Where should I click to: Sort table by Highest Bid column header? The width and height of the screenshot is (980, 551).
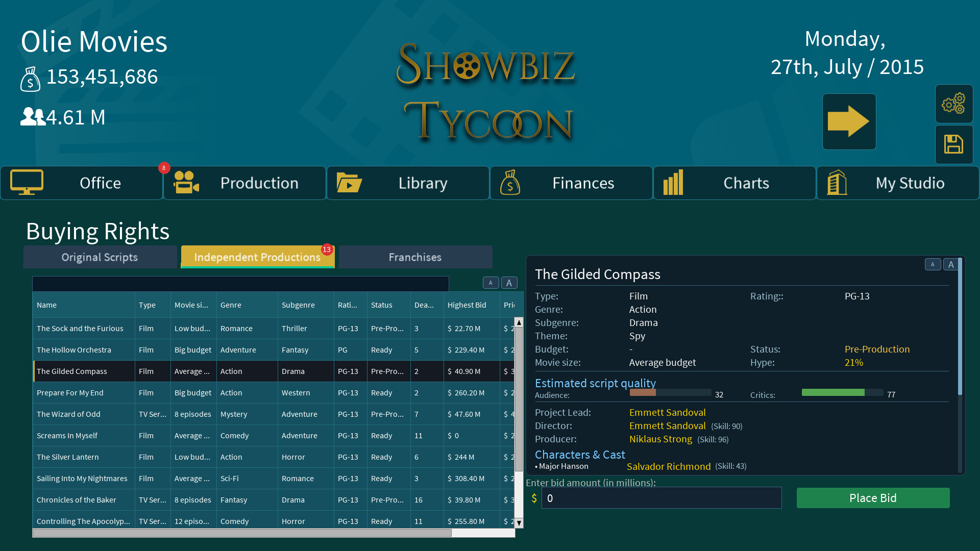(472, 305)
